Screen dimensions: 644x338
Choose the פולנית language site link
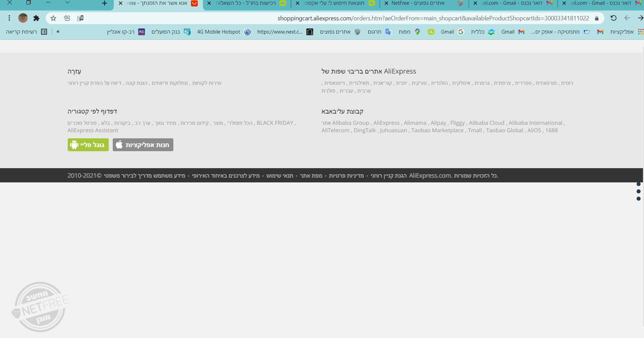(x=328, y=91)
